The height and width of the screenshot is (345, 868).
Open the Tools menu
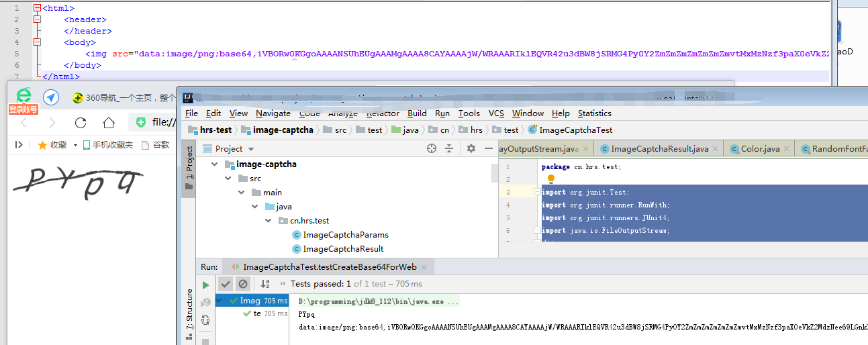[x=469, y=113]
